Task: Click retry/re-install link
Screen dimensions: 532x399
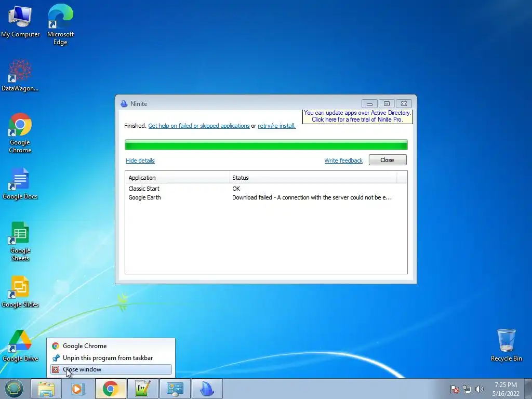Action: coord(276,126)
